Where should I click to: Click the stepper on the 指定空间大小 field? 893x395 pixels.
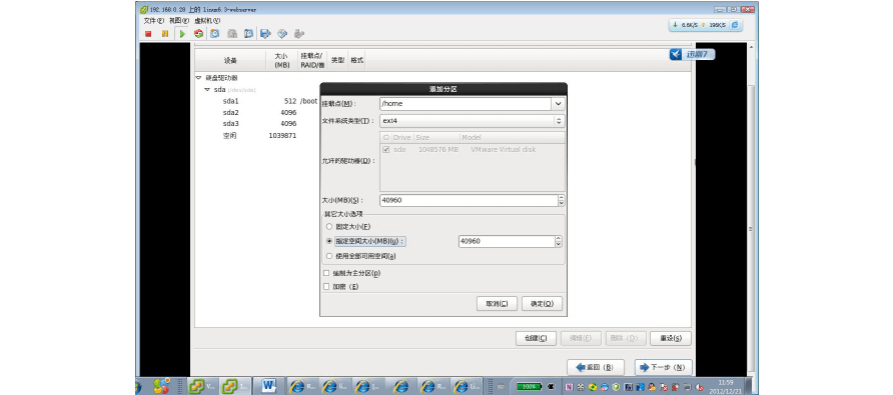[x=558, y=241]
